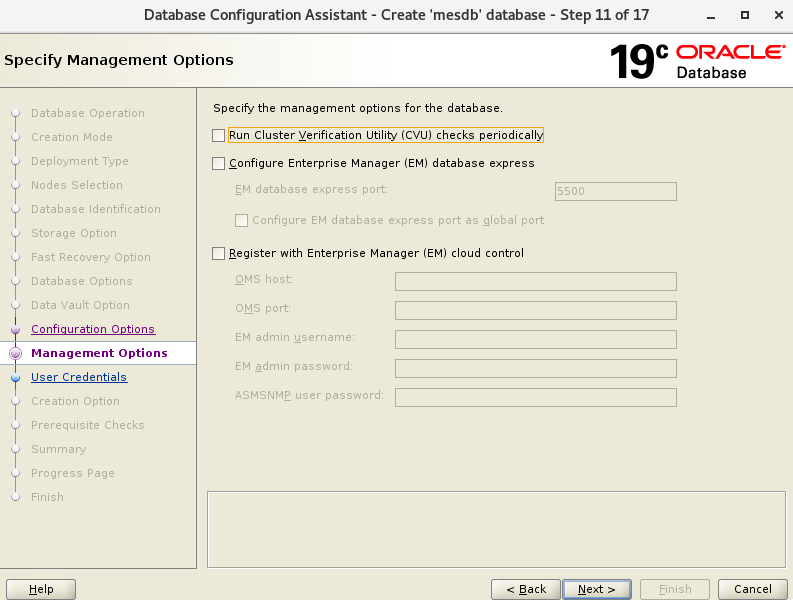Focus the OMS host input field
This screenshot has width=793, height=600.
535,282
